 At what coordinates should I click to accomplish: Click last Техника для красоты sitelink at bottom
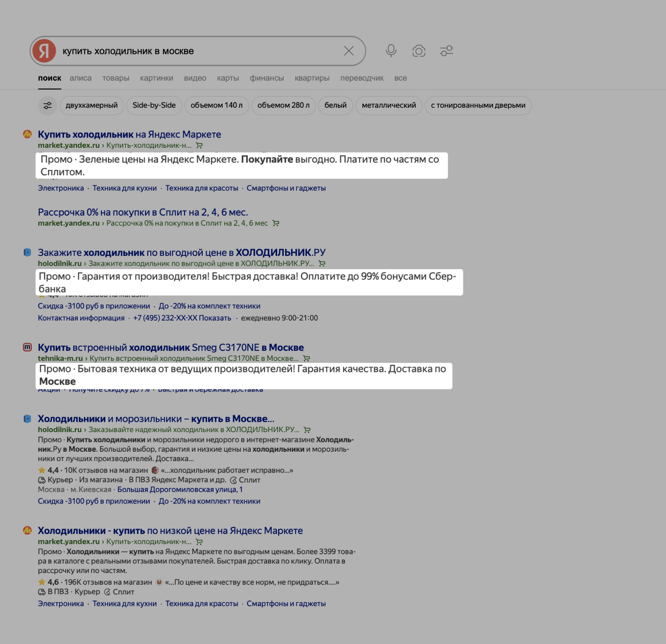pyautogui.click(x=202, y=603)
